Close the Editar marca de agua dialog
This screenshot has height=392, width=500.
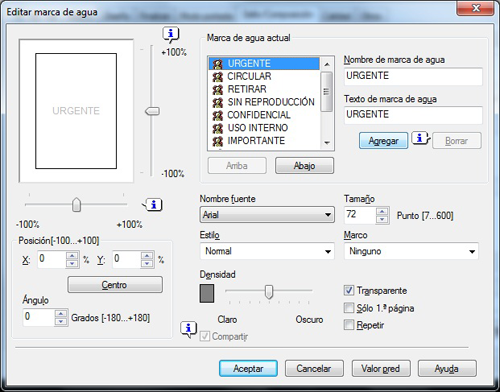(x=475, y=8)
